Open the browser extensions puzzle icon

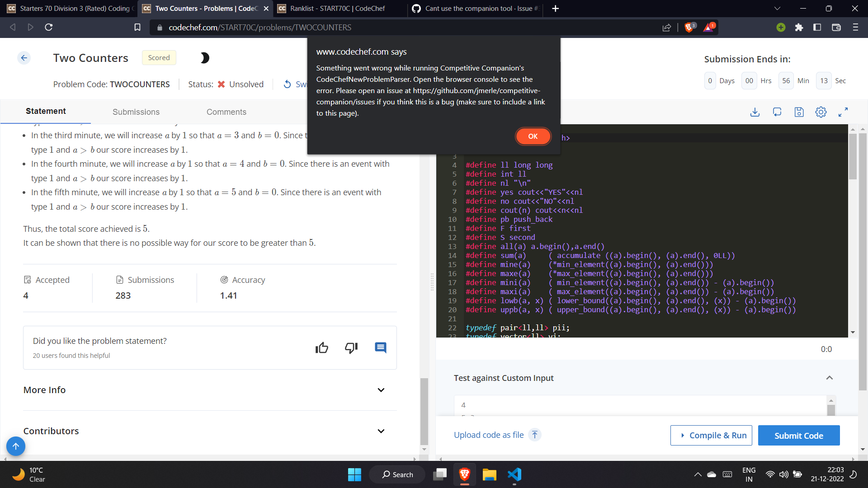[799, 27]
